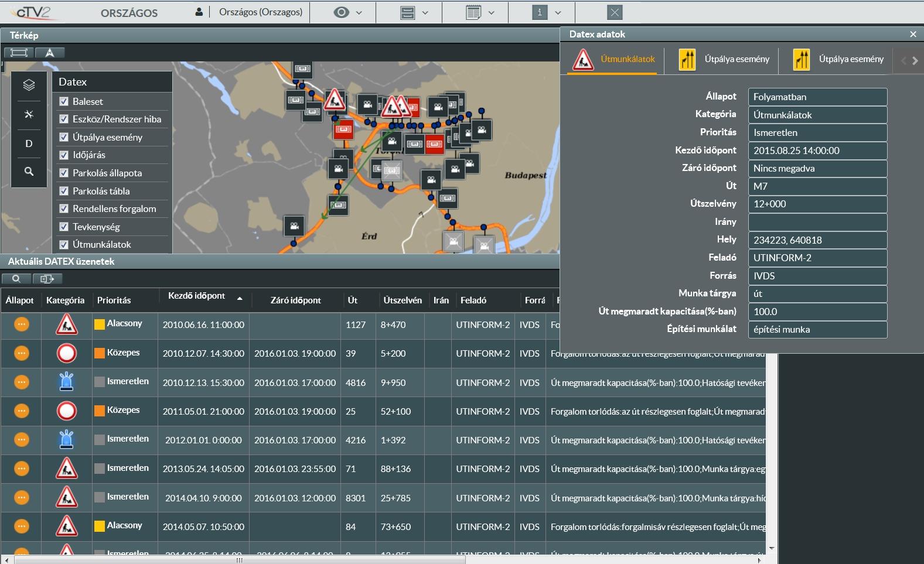Screen dimensions: 924x564
Task: Open the panel layout dropdown
Action: click(x=414, y=12)
